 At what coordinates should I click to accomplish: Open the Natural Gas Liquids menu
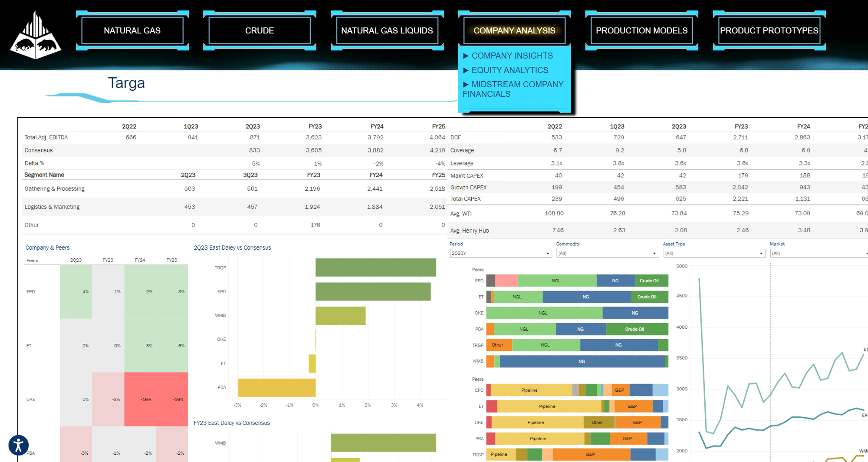387,30
